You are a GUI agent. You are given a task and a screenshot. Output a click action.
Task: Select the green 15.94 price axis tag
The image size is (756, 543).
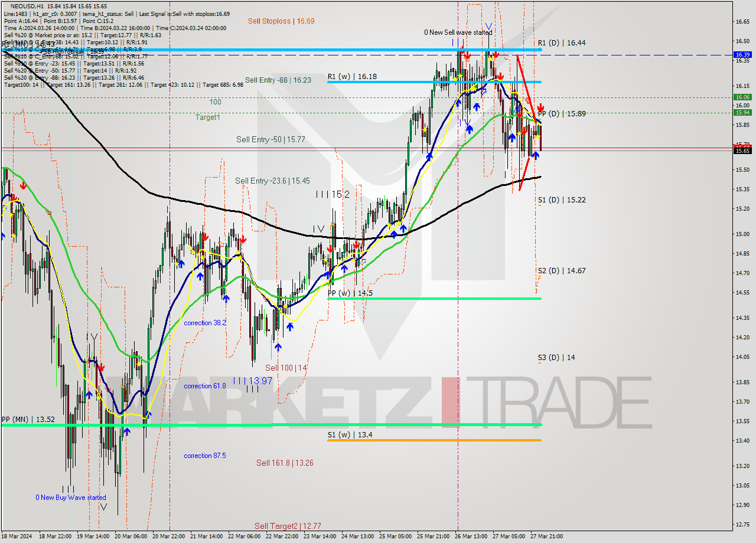coord(742,112)
